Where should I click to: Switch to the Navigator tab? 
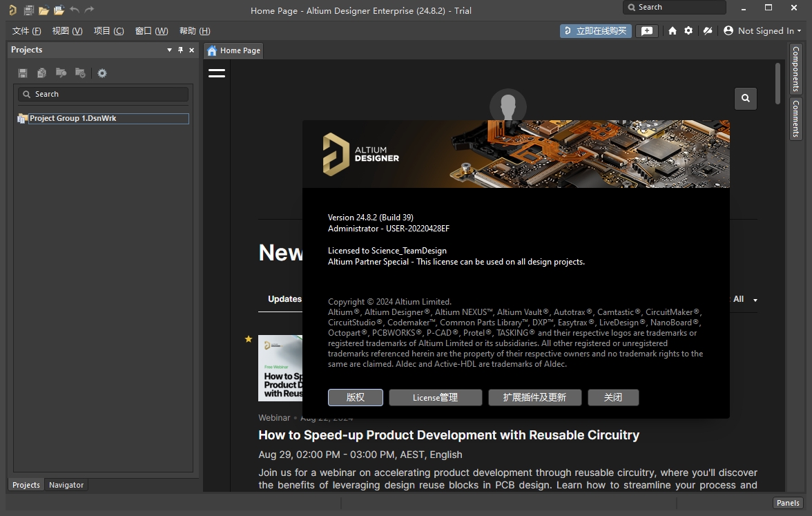pyautogui.click(x=66, y=485)
